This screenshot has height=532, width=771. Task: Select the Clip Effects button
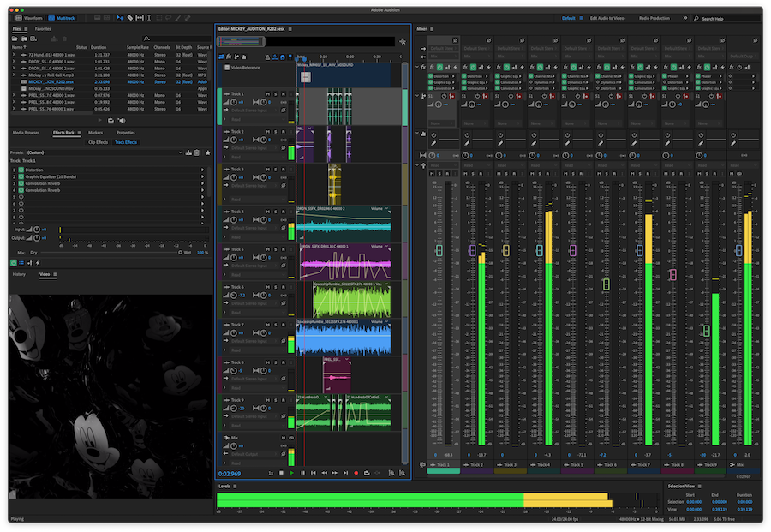click(99, 141)
